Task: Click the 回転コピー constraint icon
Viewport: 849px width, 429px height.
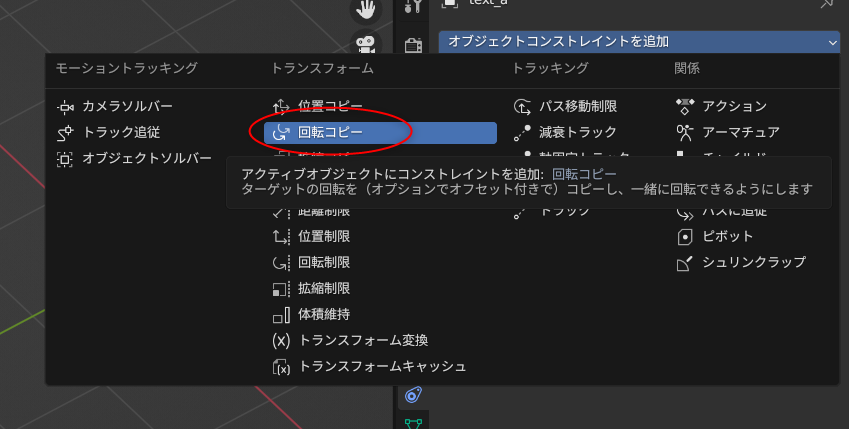Action: [x=281, y=132]
